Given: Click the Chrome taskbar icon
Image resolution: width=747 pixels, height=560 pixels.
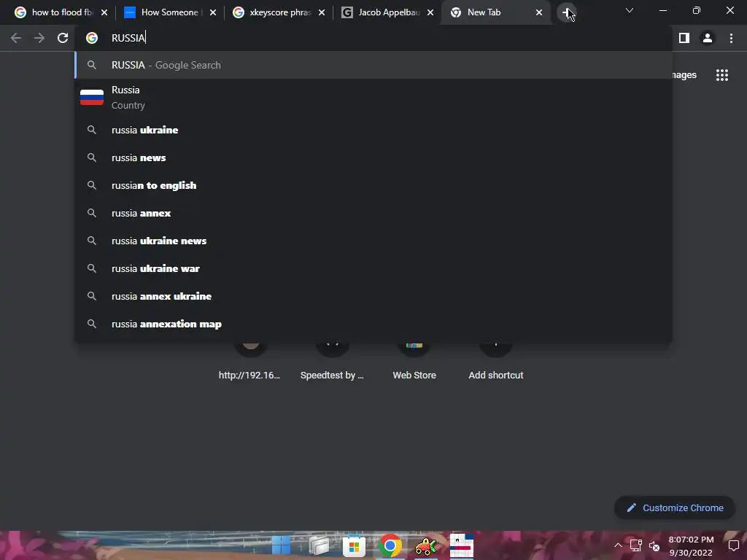Looking at the screenshot, I should pos(390,545).
